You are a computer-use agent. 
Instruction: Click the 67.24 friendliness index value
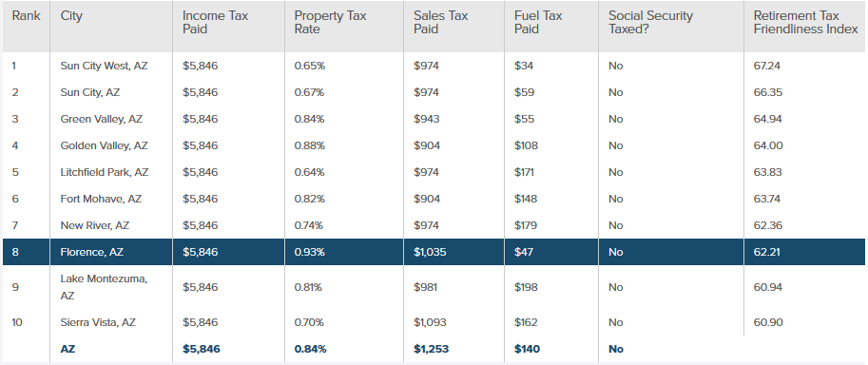766,66
